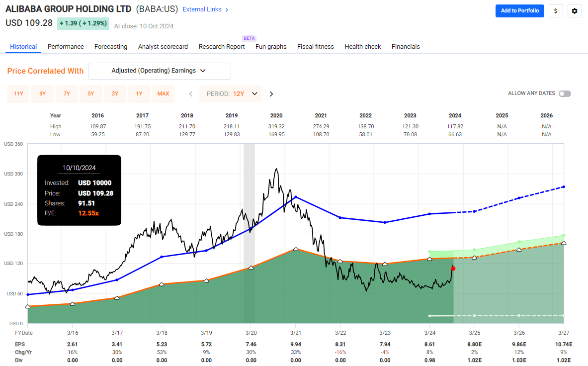Click the External Links chevron arrow
Screen dimensions: 588x366
point(227,9)
